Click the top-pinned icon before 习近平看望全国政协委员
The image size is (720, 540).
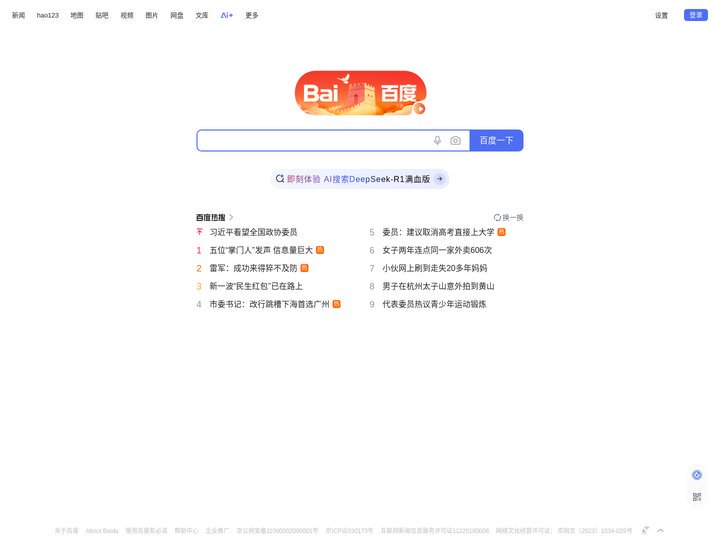(199, 232)
